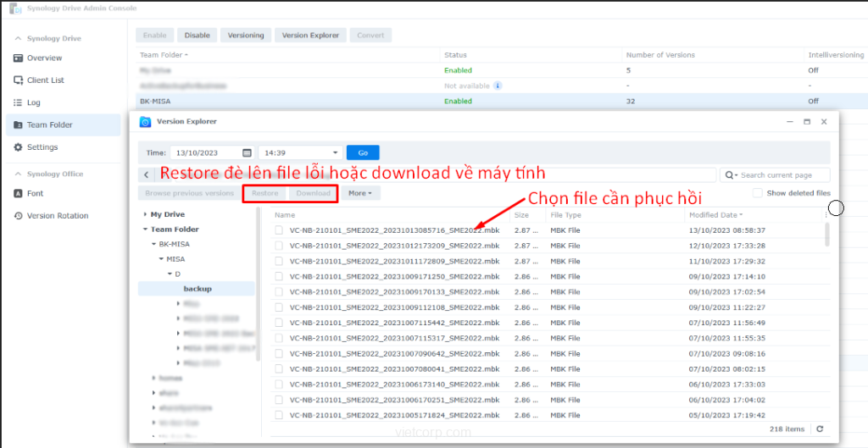Click the refresh icon next to 218 items
The height and width of the screenshot is (448, 868).
point(820,429)
